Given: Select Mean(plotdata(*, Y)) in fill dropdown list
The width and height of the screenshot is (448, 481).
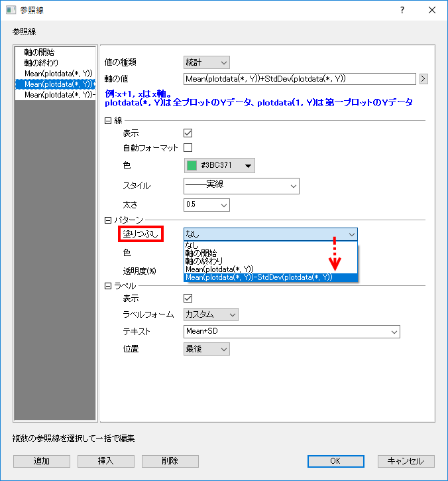Looking at the screenshot, I should [x=270, y=269].
